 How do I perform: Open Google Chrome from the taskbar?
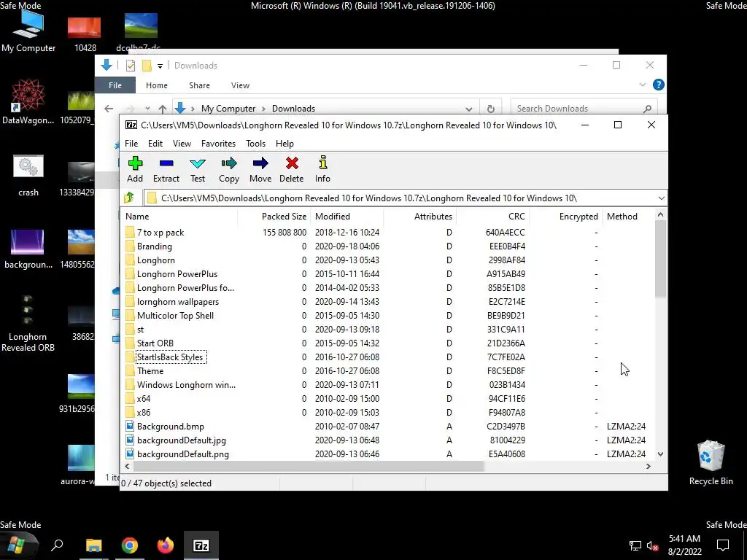tap(130, 545)
